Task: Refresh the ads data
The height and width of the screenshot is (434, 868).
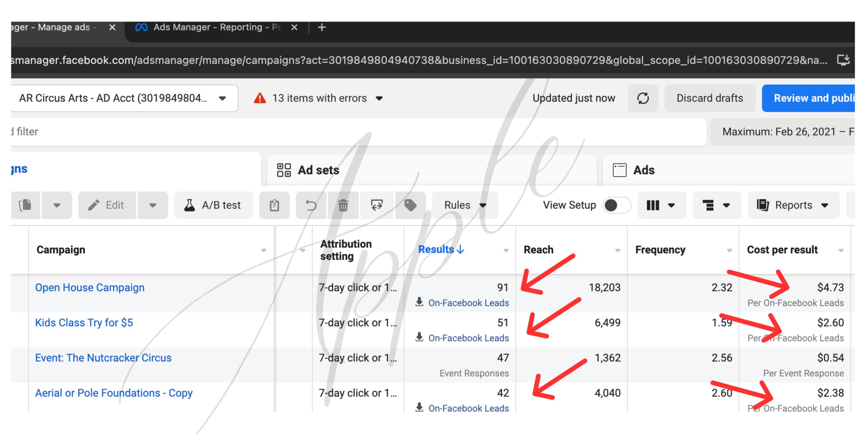Action: pyautogui.click(x=643, y=98)
